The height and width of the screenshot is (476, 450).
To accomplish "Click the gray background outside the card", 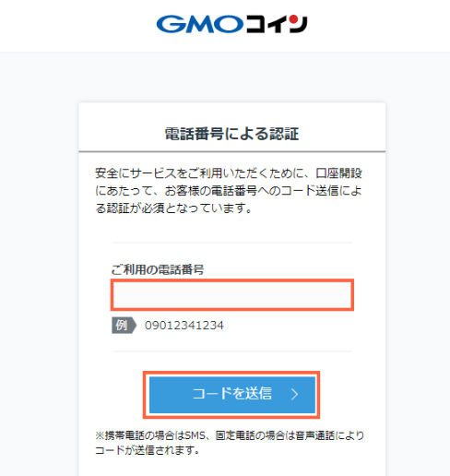I will coord(39,246).
